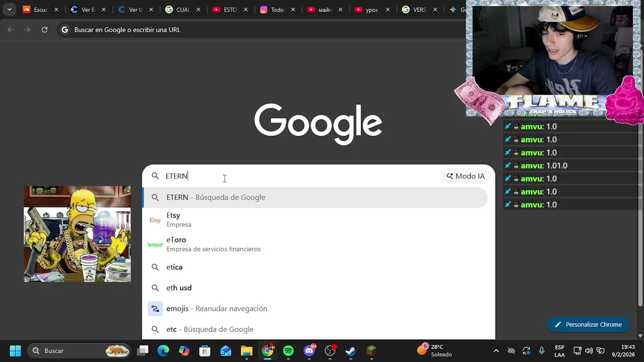Open the tab search dropdown arrow
644x362 pixels.
coord(9,10)
